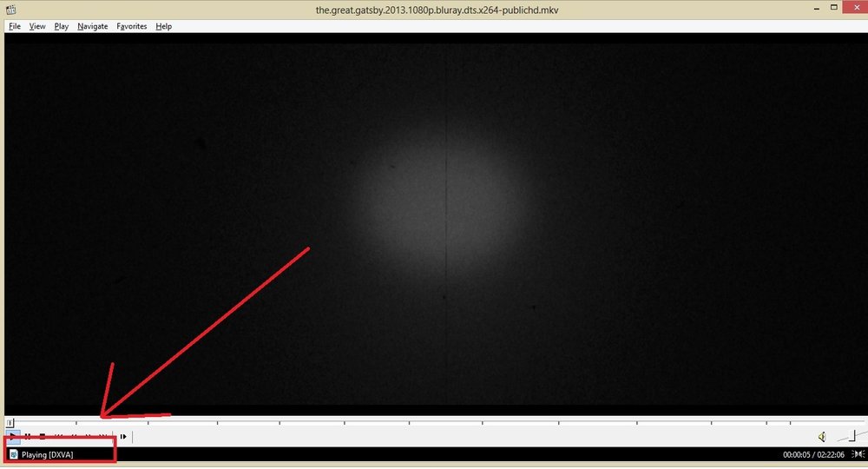Click the volume slider handle
Image resolution: width=868 pixels, height=469 pixels.
click(853, 436)
